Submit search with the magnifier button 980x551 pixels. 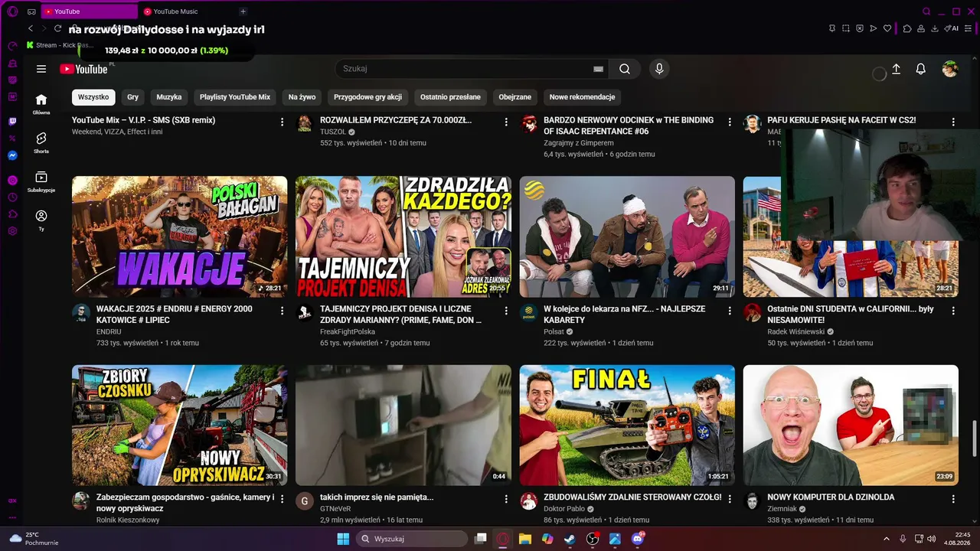625,69
